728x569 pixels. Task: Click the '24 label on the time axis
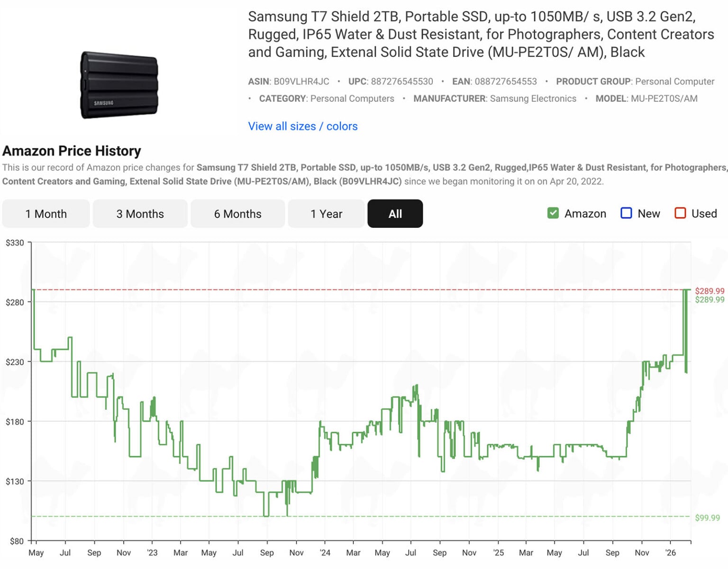[x=325, y=552]
